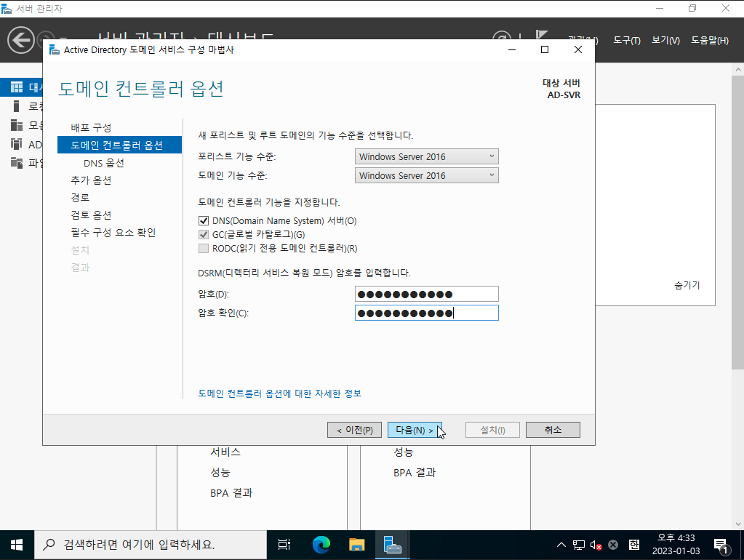Viewport: 744px width, 560px height.
Task: Open the Action Center notifications
Action: pyautogui.click(x=721, y=545)
